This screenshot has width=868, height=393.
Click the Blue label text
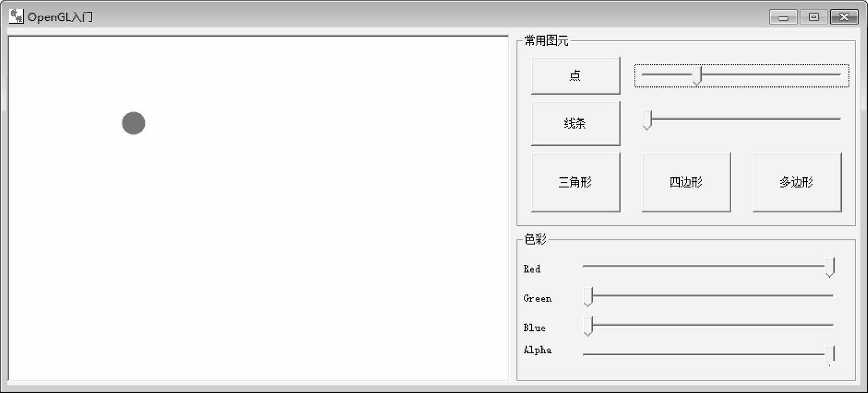(535, 327)
